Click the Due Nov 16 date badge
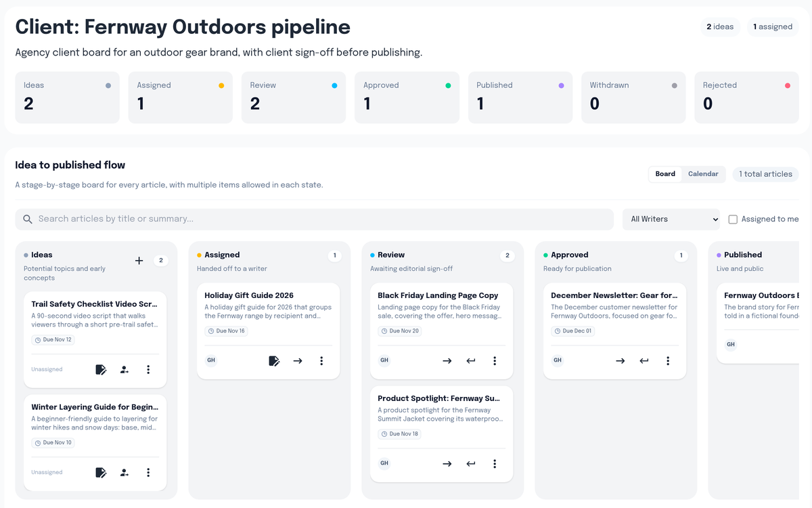 coord(227,331)
